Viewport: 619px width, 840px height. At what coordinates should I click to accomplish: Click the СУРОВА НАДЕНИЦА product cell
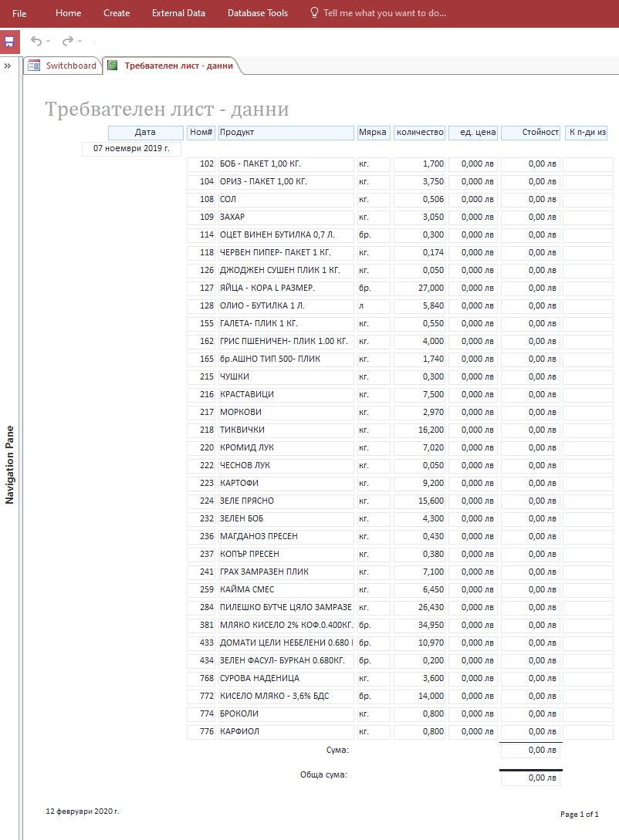click(286, 678)
